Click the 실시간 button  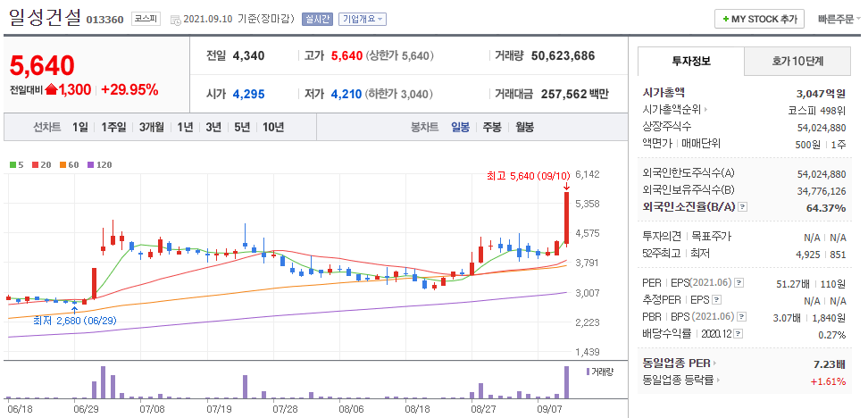[x=317, y=19]
